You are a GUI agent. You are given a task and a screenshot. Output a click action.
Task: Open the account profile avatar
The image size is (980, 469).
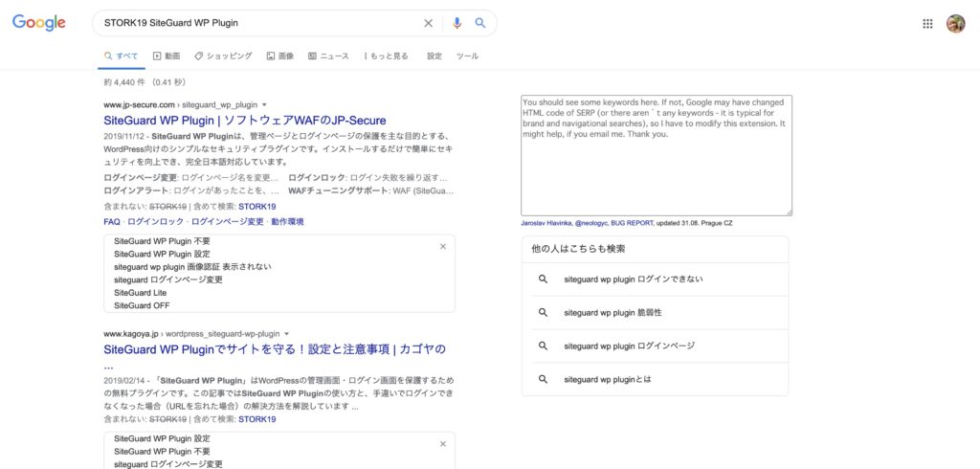click(956, 24)
